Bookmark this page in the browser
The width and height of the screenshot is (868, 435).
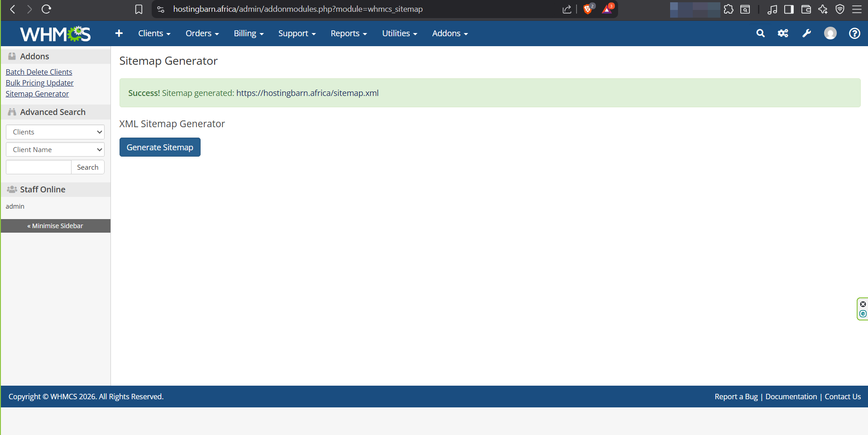(139, 9)
